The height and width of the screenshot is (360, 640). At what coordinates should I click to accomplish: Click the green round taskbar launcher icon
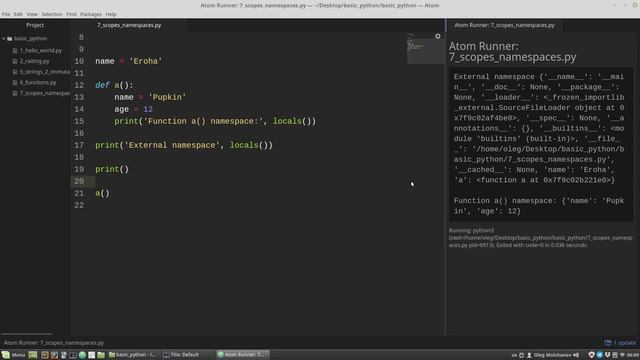point(82,355)
